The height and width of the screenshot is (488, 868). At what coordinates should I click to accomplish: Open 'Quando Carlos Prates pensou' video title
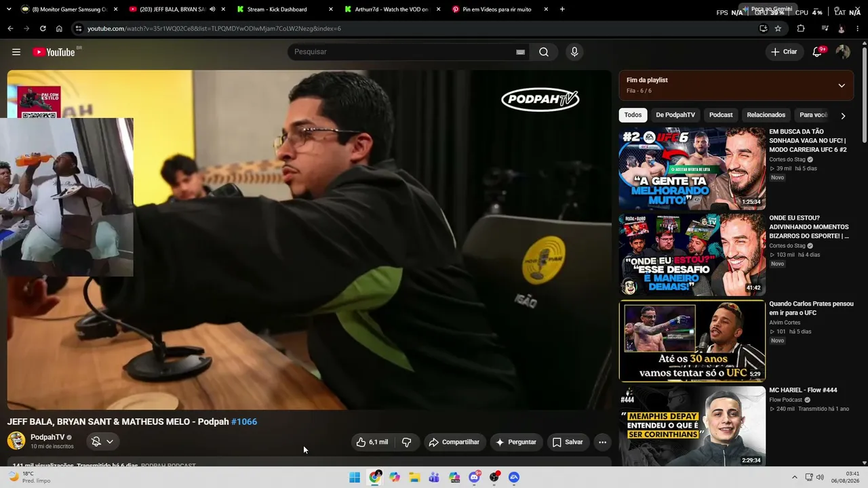(811, 308)
